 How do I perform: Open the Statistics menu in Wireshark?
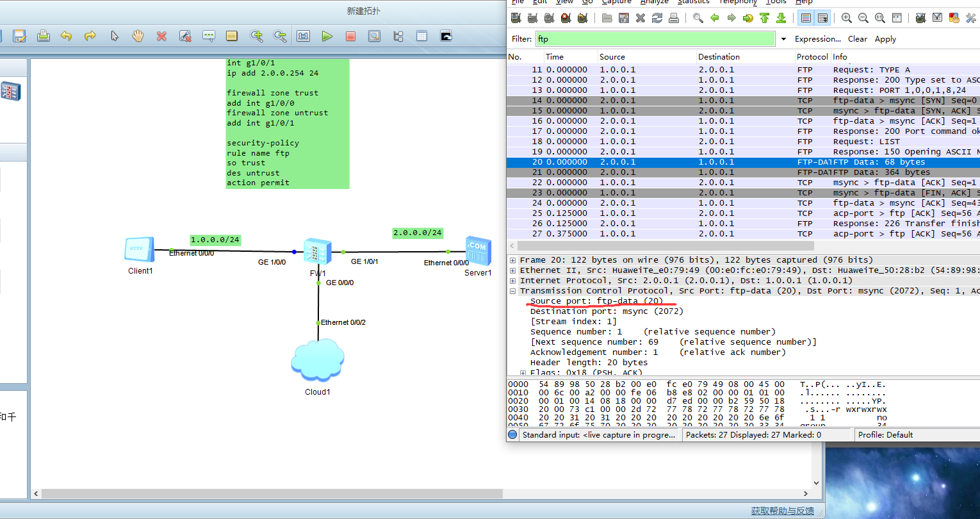click(693, 3)
